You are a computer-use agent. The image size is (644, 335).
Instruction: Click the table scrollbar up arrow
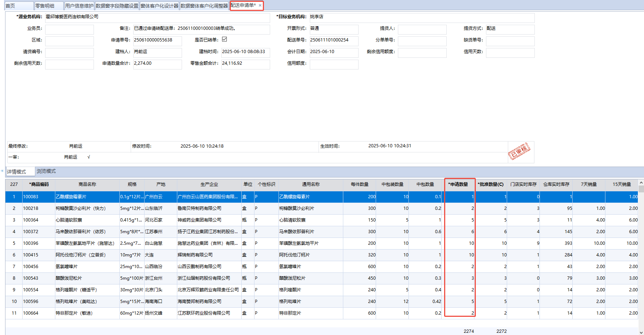641,183
